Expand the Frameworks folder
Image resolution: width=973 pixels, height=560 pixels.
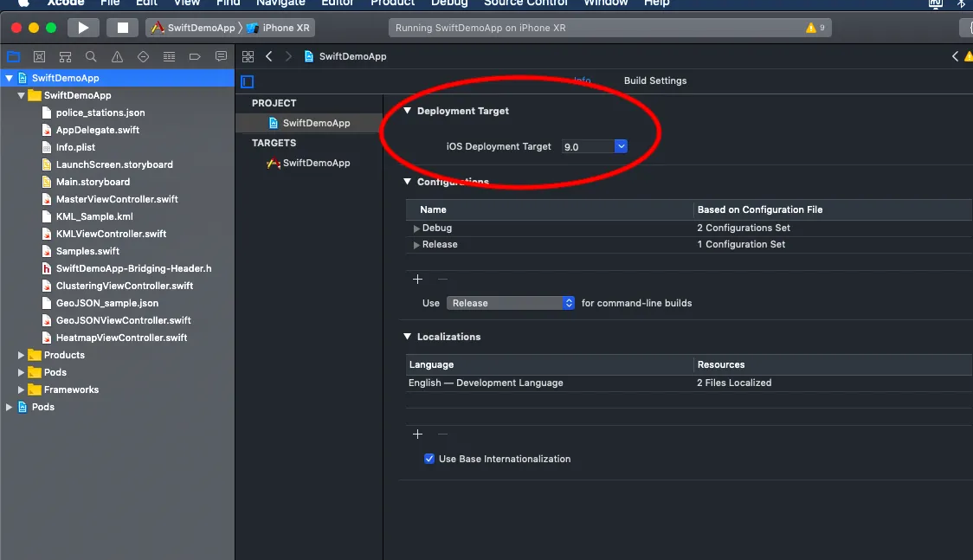21,390
